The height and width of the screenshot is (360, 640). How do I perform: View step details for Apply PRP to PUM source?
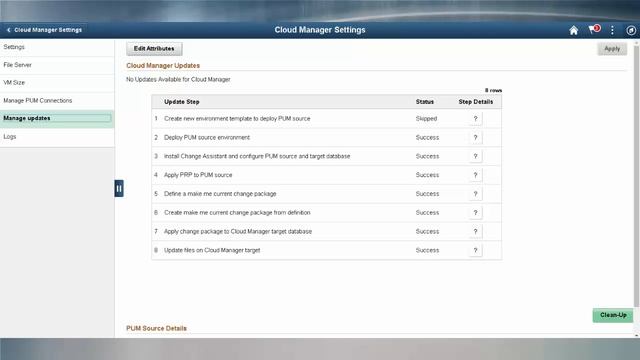pos(475,175)
